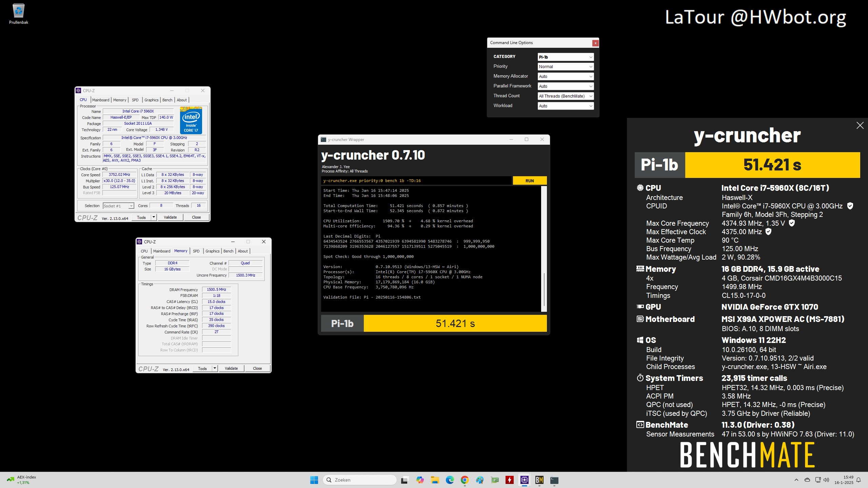Open the AEX-index stock widget
The image size is (868, 488).
coord(22,480)
